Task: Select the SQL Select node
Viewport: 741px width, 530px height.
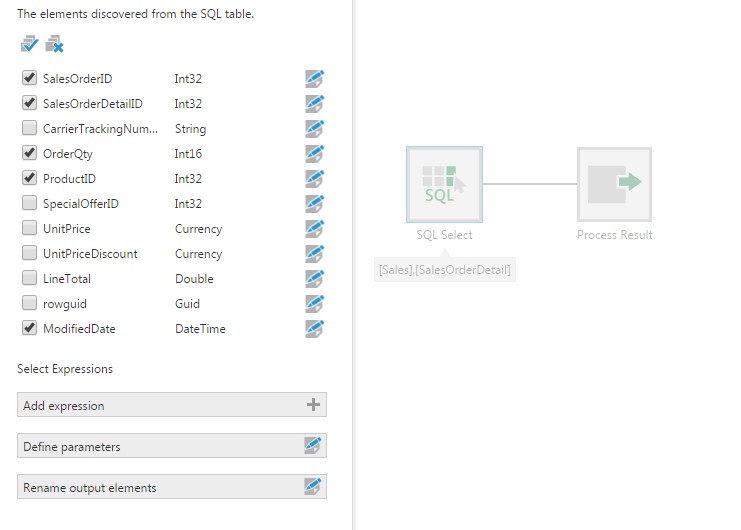Action: [x=444, y=184]
